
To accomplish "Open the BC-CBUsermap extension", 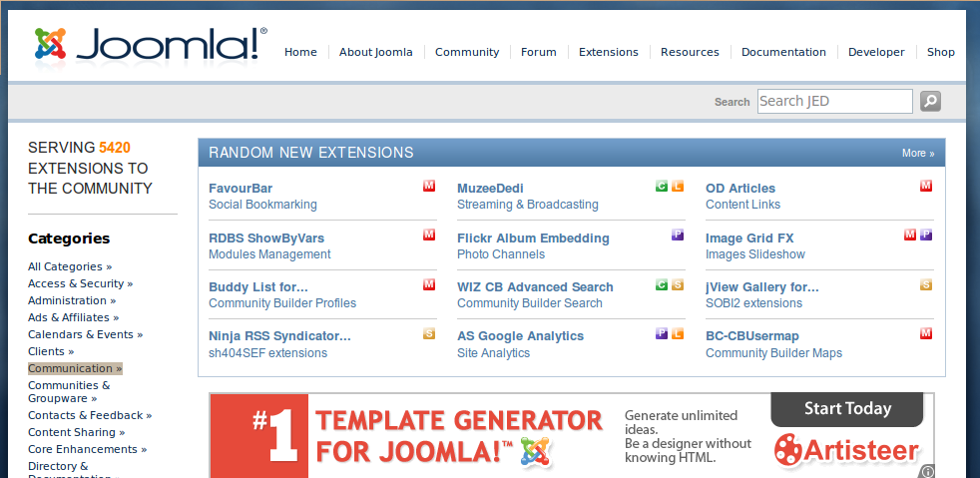I will pyautogui.click(x=751, y=336).
